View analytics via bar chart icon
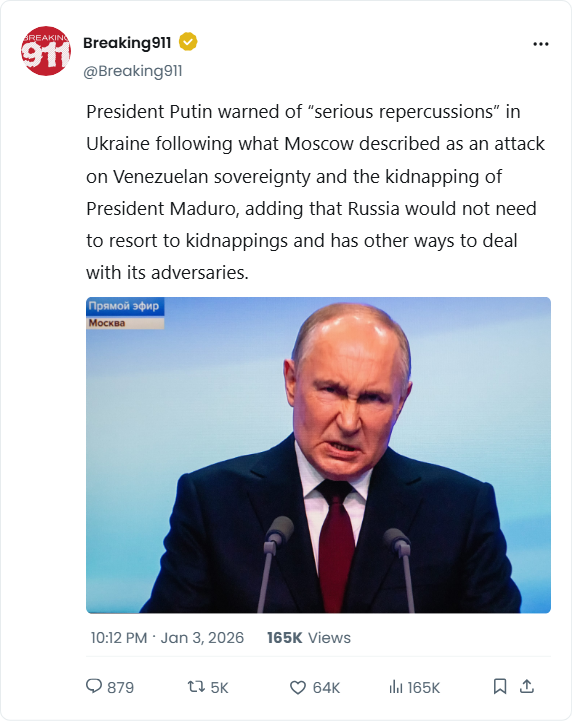This screenshot has width=572, height=721. click(x=395, y=687)
